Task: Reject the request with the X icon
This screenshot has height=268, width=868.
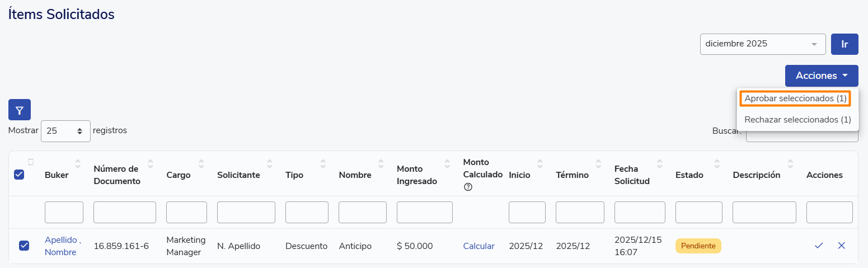Action: click(841, 246)
